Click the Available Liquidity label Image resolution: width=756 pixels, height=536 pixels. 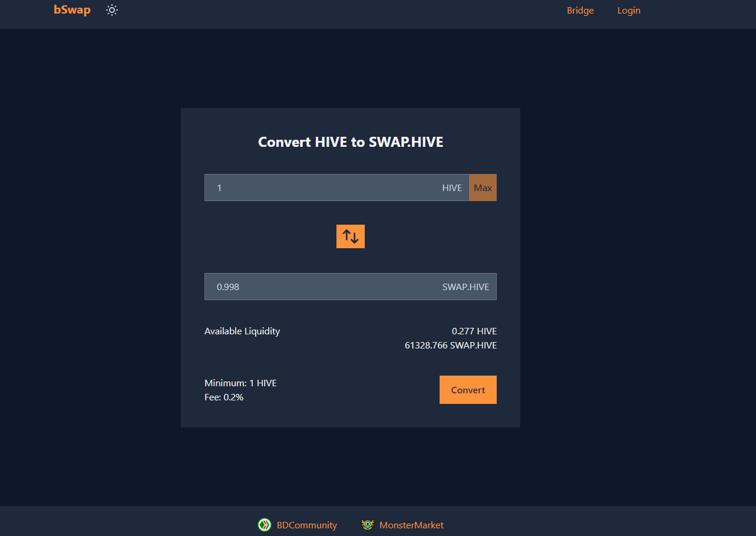click(242, 331)
